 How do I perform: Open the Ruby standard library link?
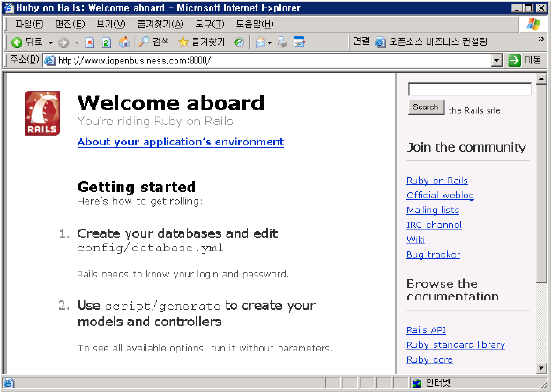tap(456, 344)
